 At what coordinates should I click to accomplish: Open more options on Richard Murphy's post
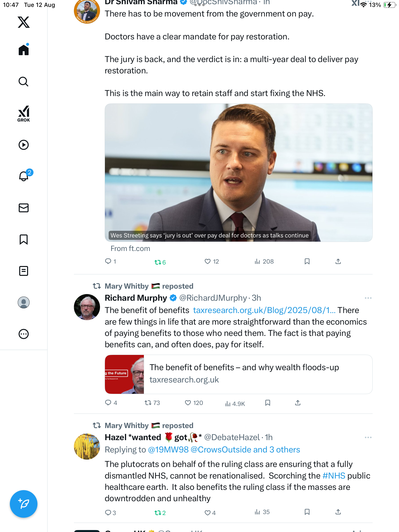368,298
